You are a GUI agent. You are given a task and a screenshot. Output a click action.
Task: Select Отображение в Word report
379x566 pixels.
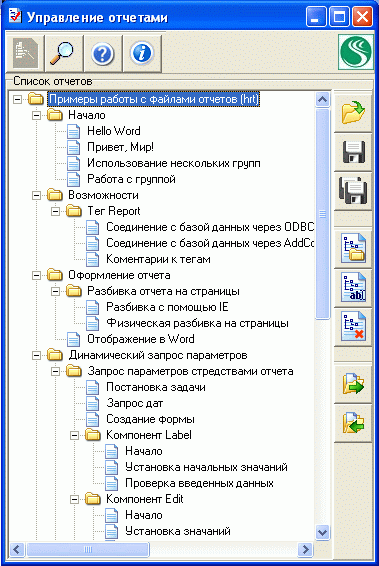(x=141, y=339)
